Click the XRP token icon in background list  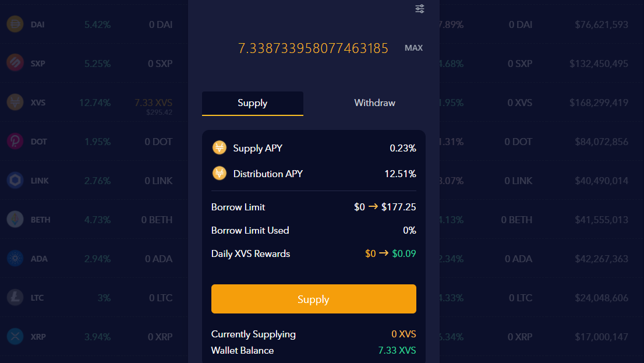click(15, 336)
